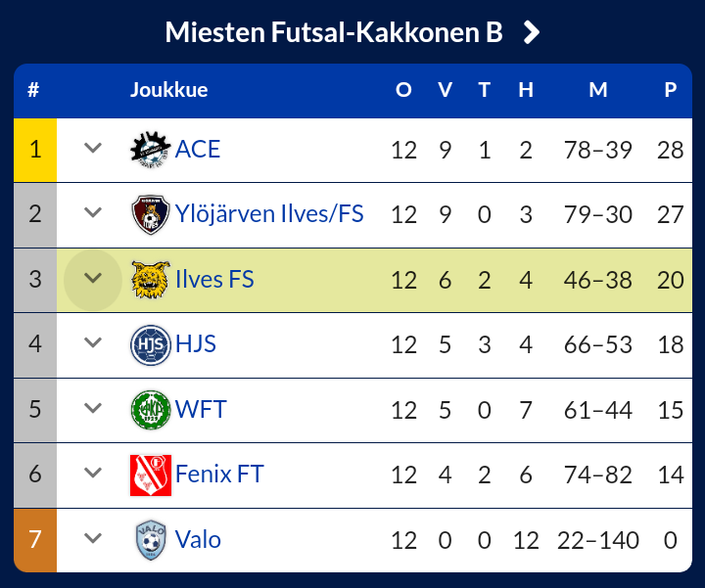Click the Fenix FT team logo

[151, 475]
